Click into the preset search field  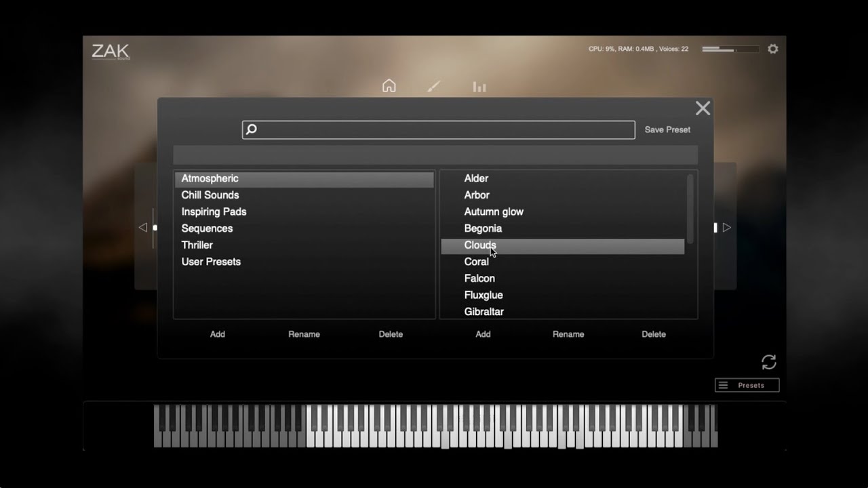[x=439, y=129]
